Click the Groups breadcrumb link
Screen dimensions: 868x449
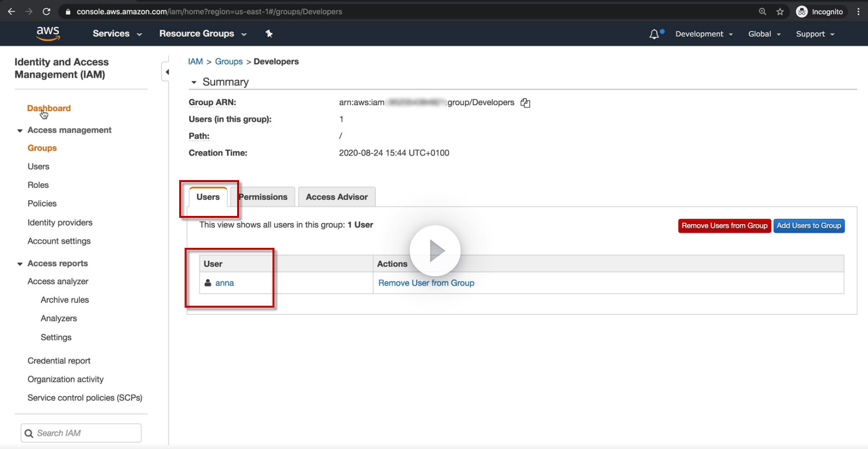[x=229, y=61]
